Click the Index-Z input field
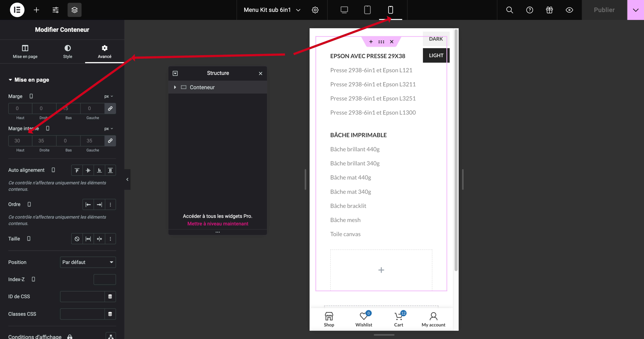The image size is (644, 339). [x=105, y=280]
